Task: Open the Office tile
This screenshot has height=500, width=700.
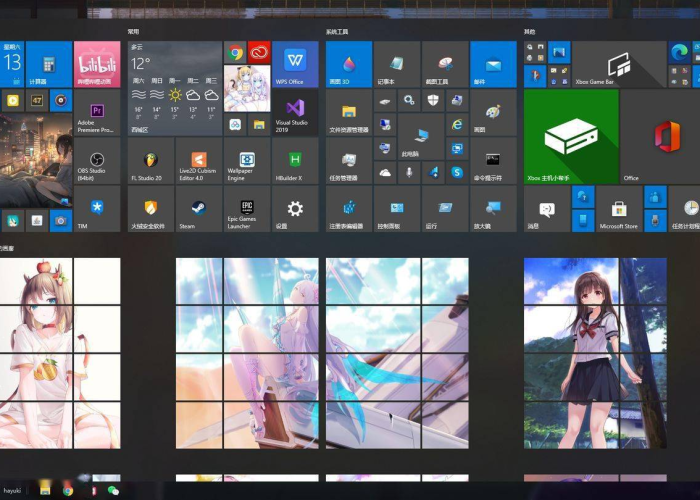Action: [x=661, y=137]
